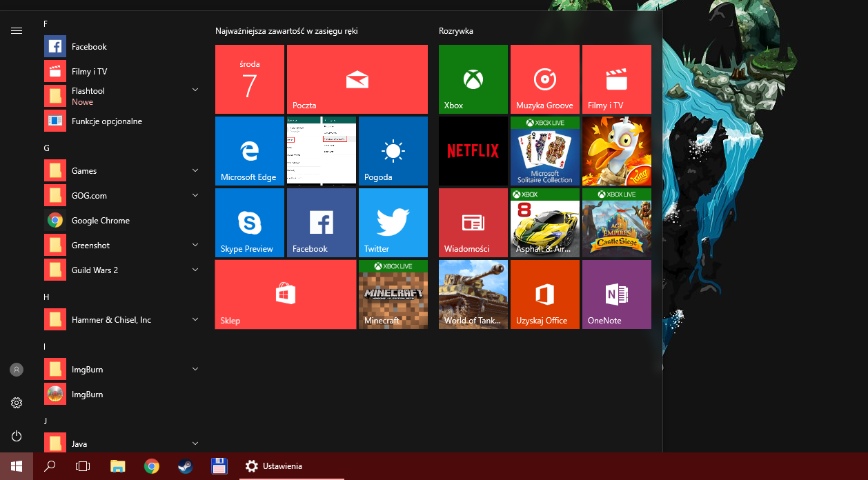Open the Muzyka Groove tile

coord(545,79)
